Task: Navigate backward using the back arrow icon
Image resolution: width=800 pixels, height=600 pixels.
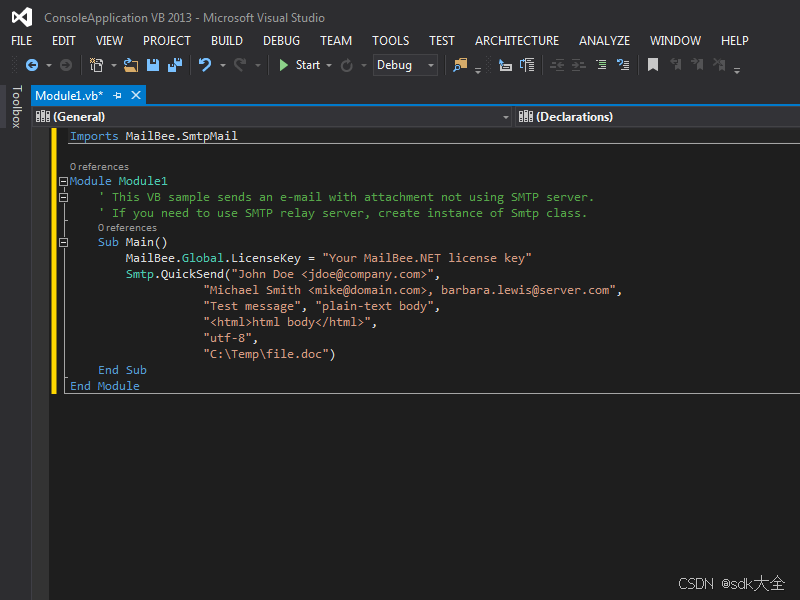Action: coord(33,65)
